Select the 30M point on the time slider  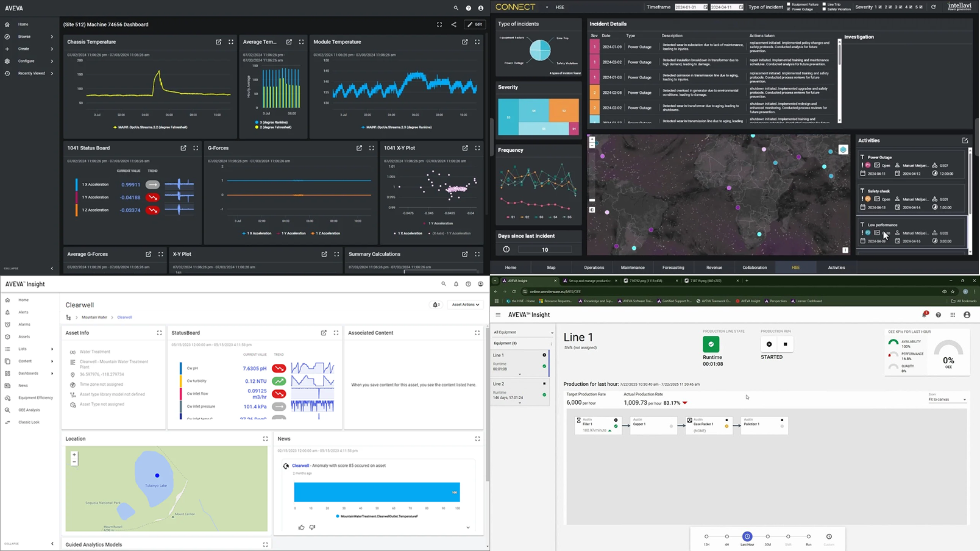768,537
